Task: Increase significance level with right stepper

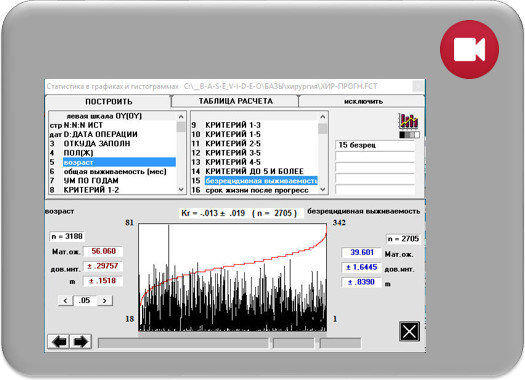Action: click(105, 300)
